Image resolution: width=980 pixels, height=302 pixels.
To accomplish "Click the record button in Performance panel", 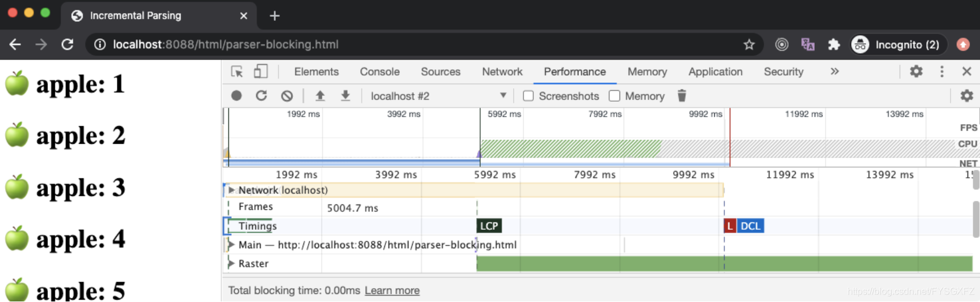I will click(x=236, y=96).
